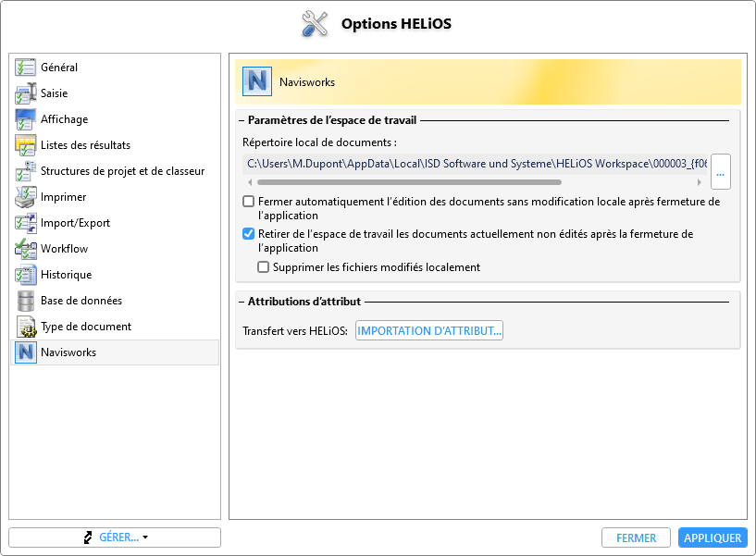Select Structures de projet et de classeur
756x556 pixels.
pos(122,171)
